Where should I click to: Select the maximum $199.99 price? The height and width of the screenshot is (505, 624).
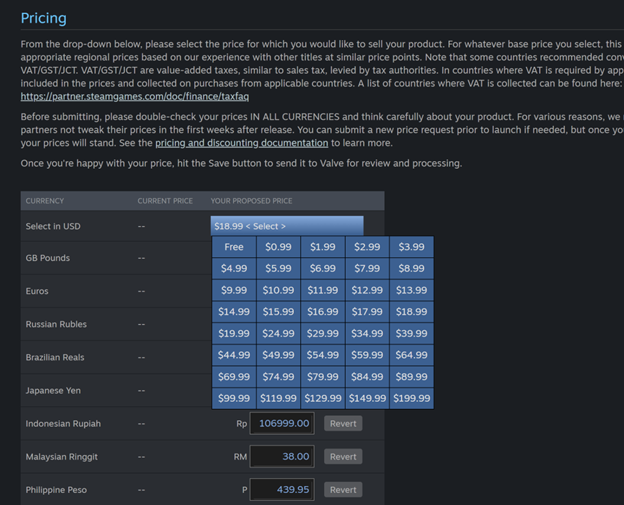[x=411, y=398]
